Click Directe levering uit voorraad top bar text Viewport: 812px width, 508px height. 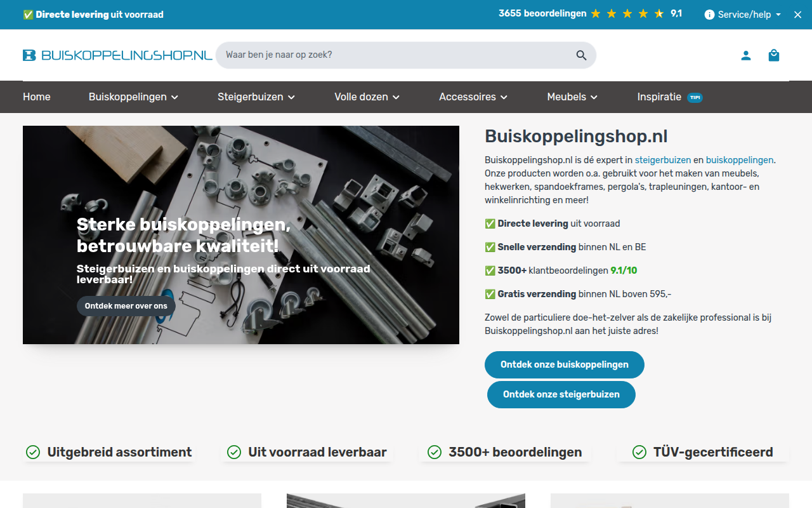point(100,15)
